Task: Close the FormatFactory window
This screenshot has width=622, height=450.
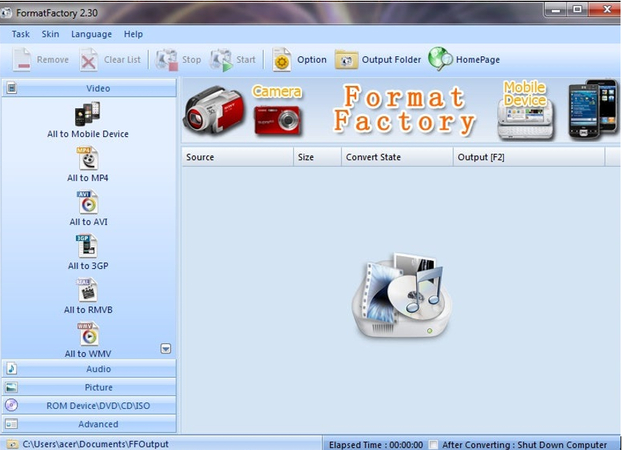Action: click(606, 10)
